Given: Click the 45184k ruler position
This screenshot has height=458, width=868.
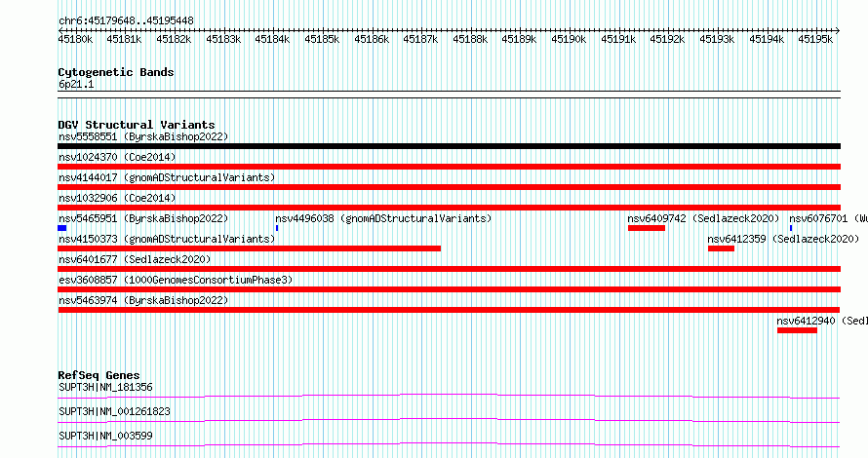Looking at the screenshot, I should pyautogui.click(x=272, y=39).
